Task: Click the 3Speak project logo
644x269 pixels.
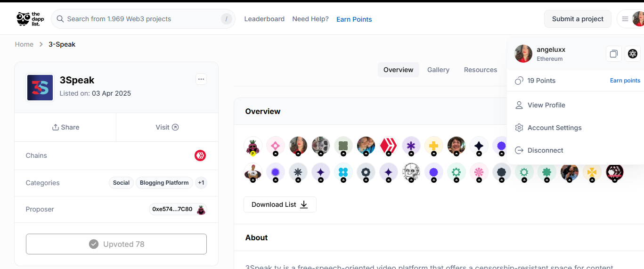Action: point(40,87)
